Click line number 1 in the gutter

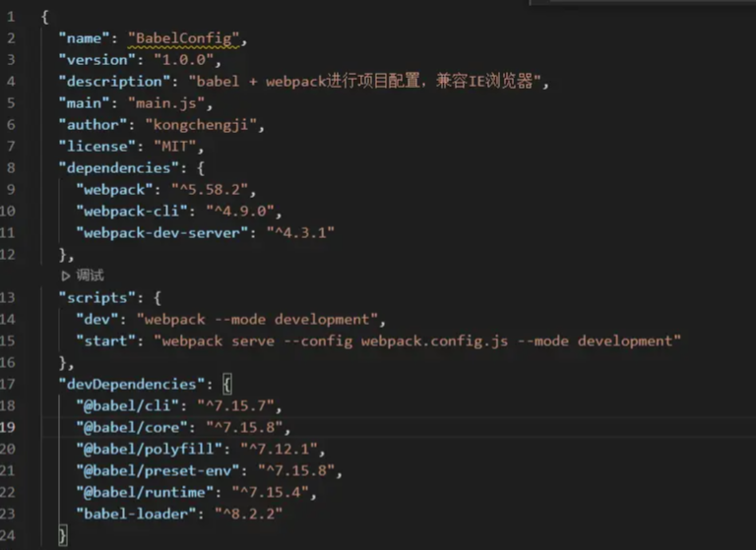pyautogui.click(x=11, y=17)
